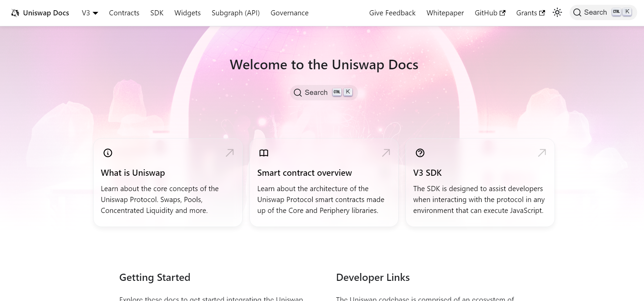Open the SDK navigation item
The height and width of the screenshot is (301, 644).
click(x=157, y=13)
